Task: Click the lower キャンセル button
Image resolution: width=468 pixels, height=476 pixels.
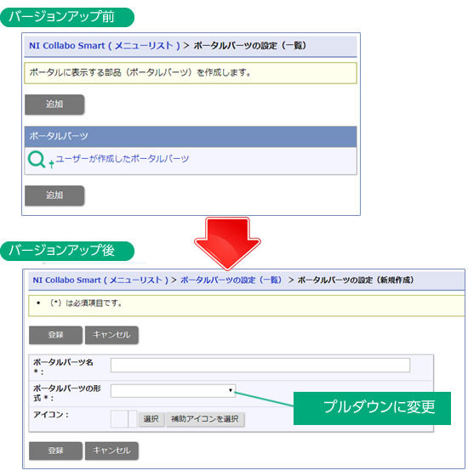Action: click(x=111, y=450)
